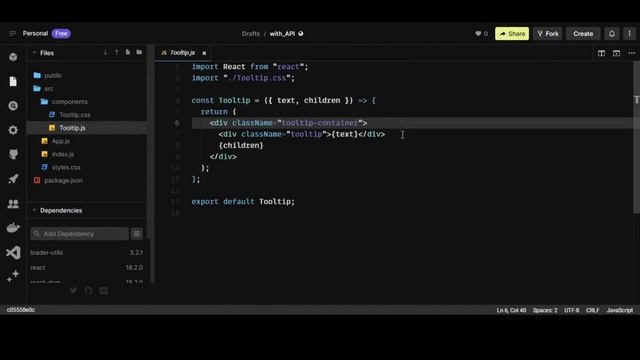Screen dimensions: 640x360
Task: Click the GitHub icon below Dependencies
Action: [88, 290]
